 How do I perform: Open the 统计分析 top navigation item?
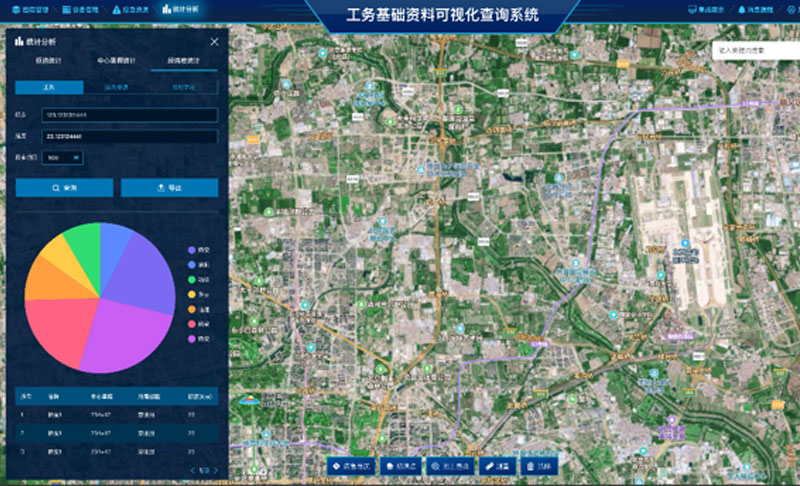(180, 9)
